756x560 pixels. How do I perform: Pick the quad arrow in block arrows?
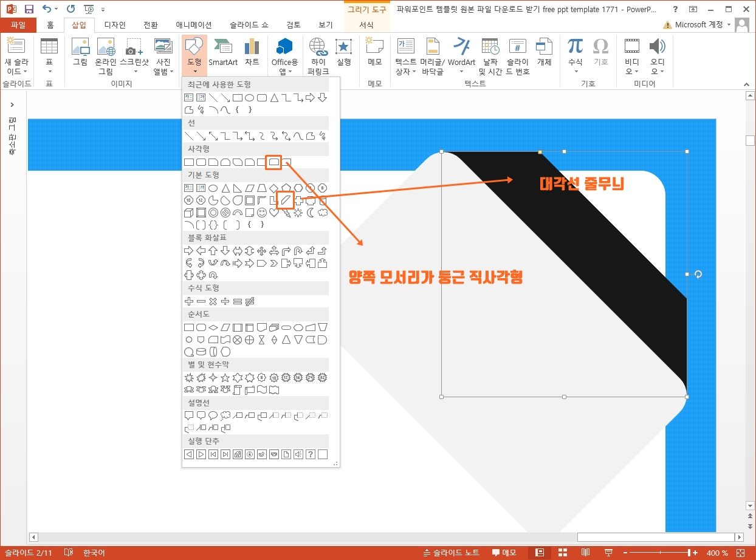coord(261,251)
